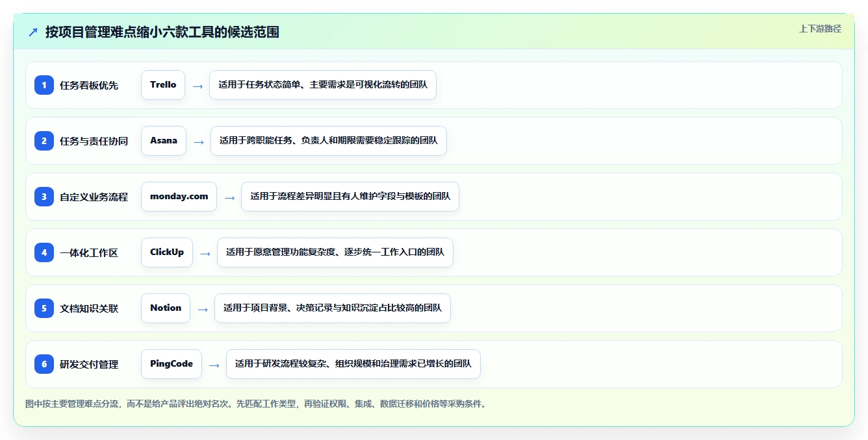Click the description 适用于项目背景、决策记录与知识沉淀占比较高的团队
This screenshot has height=440, width=868.
333,308
